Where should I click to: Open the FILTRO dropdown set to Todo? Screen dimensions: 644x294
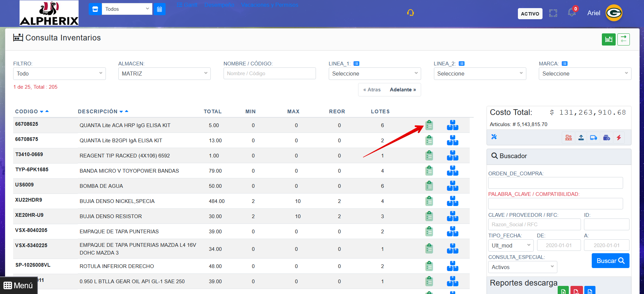(x=59, y=73)
